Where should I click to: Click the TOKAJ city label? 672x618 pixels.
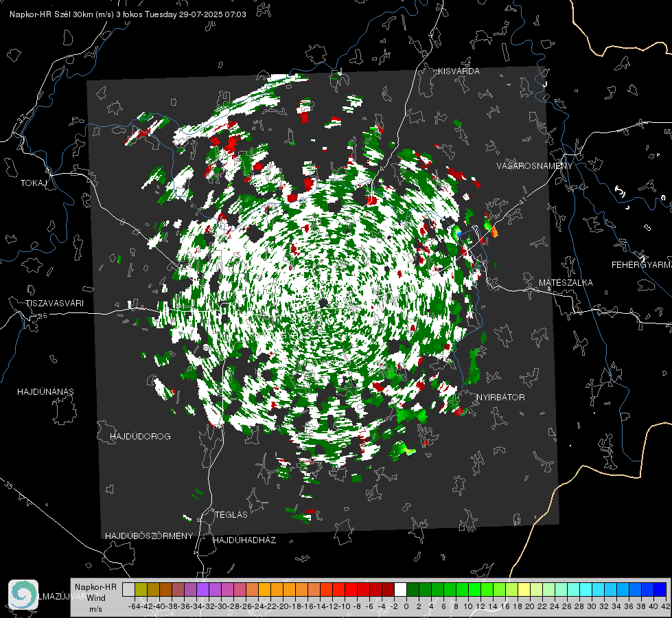coord(34,183)
